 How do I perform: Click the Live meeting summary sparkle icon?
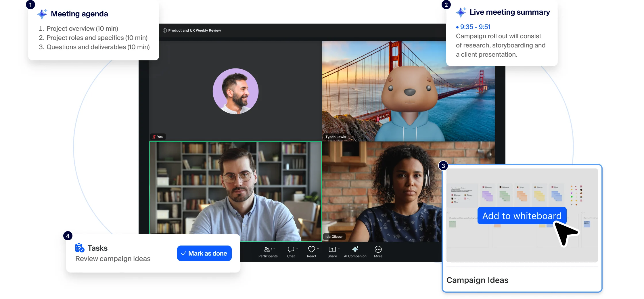click(461, 12)
